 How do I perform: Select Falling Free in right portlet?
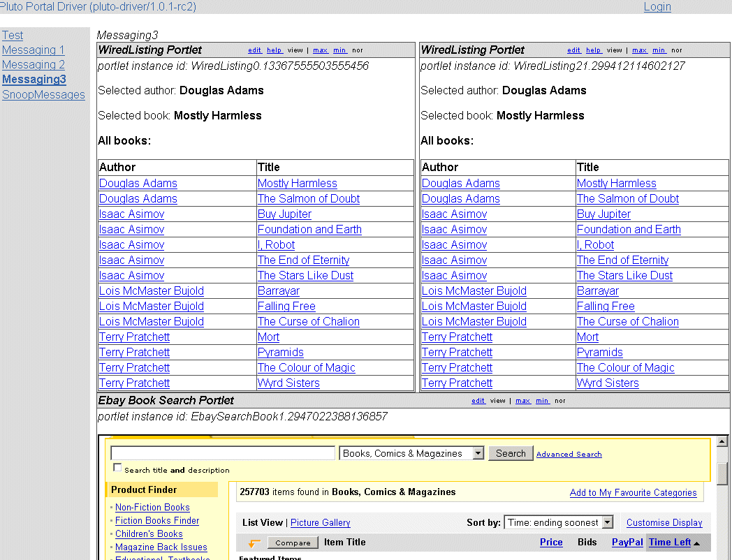pyautogui.click(x=606, y=307)
